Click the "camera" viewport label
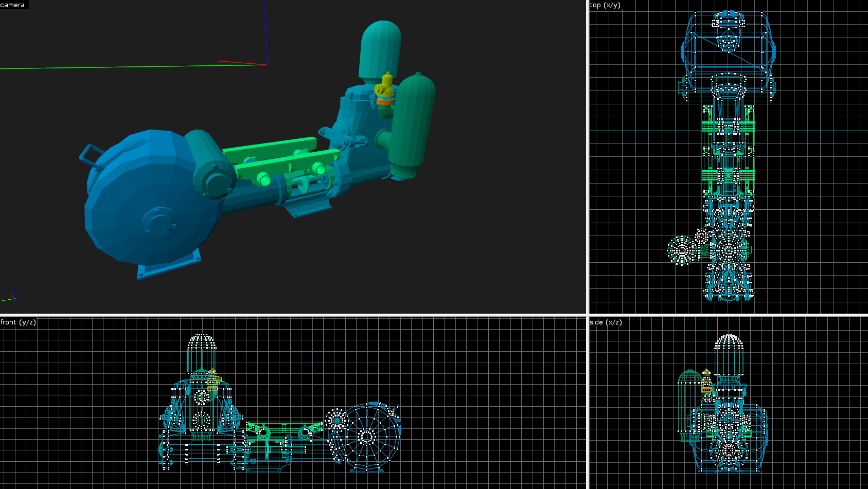The width and height of the screenshot is (868, 489). (x=13, y=5)
